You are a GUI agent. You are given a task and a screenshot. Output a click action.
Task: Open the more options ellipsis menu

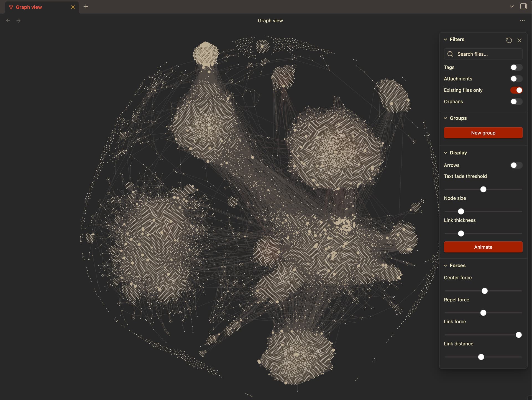tap(522, 21)
